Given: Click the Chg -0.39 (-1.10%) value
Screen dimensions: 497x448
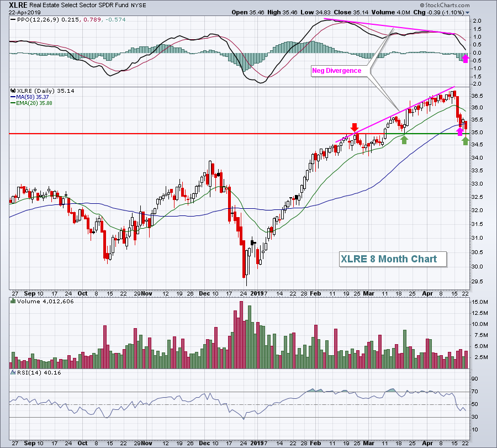Looking at the screenshot, I should [x=438, y=12].
